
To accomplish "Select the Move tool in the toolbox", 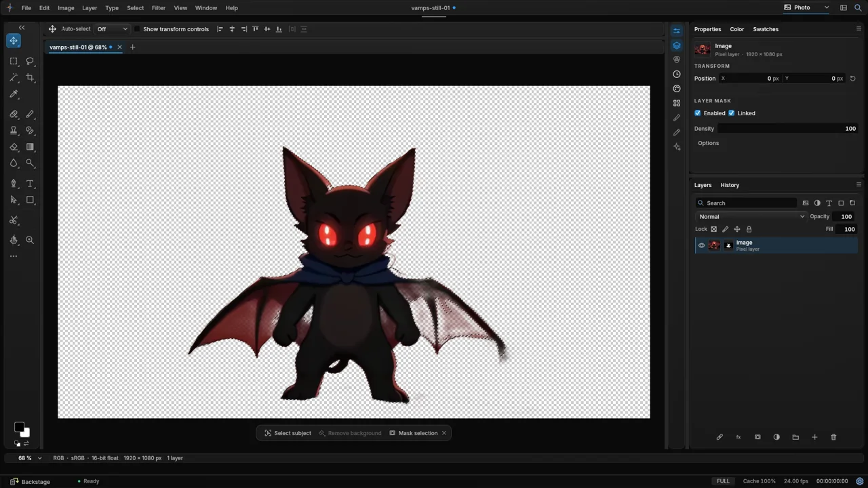I will [x=14, y=41].
